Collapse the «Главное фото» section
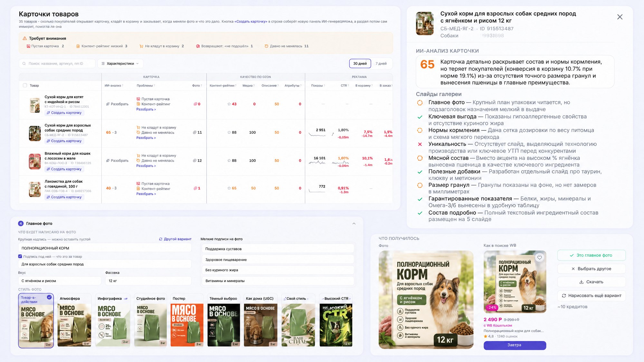Image resolution: width=644 pixels, height=362 pixels. [x=354, y=224]
